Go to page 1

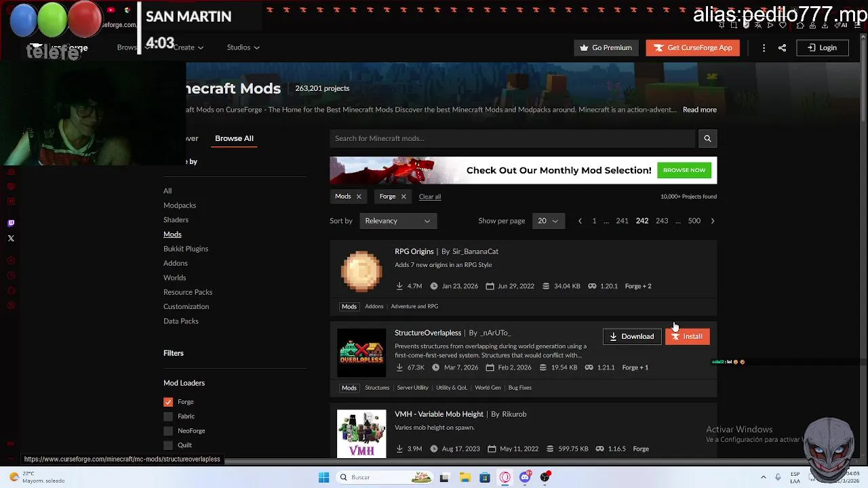pyautogui.click(x=594, y=221)
